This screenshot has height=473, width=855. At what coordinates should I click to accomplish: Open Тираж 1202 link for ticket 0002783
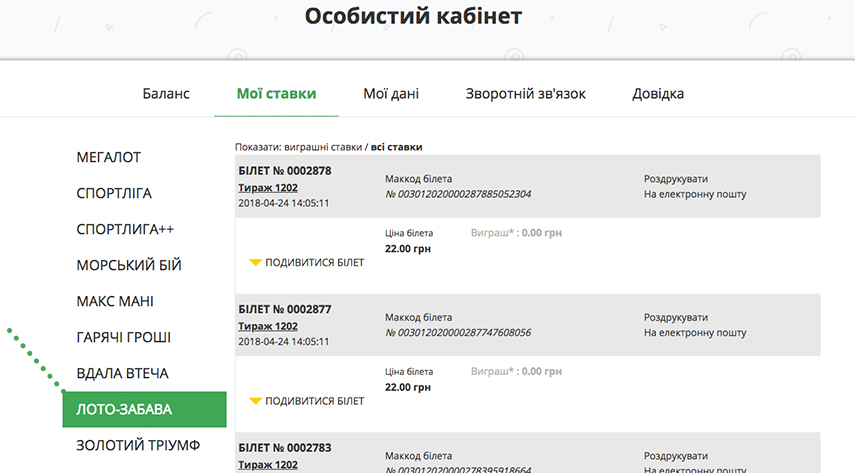tap(268, 465)
